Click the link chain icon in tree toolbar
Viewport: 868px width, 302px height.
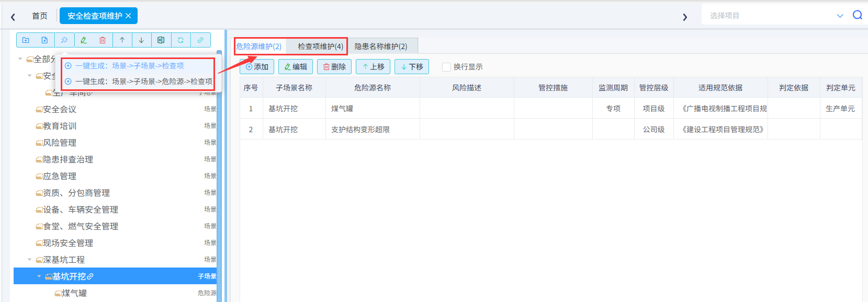(200, 40)
